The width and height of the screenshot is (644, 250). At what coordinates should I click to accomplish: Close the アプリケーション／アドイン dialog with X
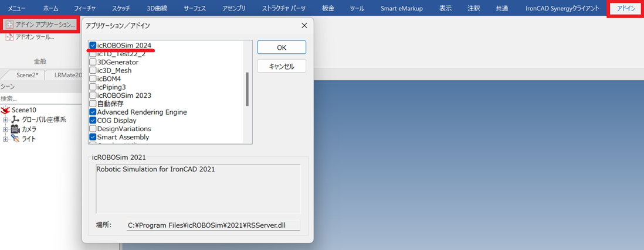(304, 25)
